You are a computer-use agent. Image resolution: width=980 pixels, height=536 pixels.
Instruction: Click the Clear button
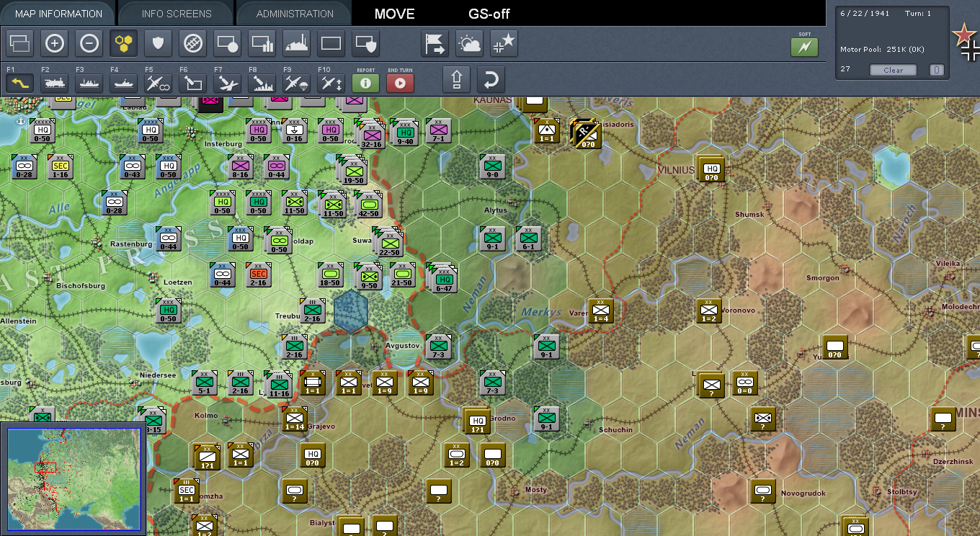[x=894, y=70]
